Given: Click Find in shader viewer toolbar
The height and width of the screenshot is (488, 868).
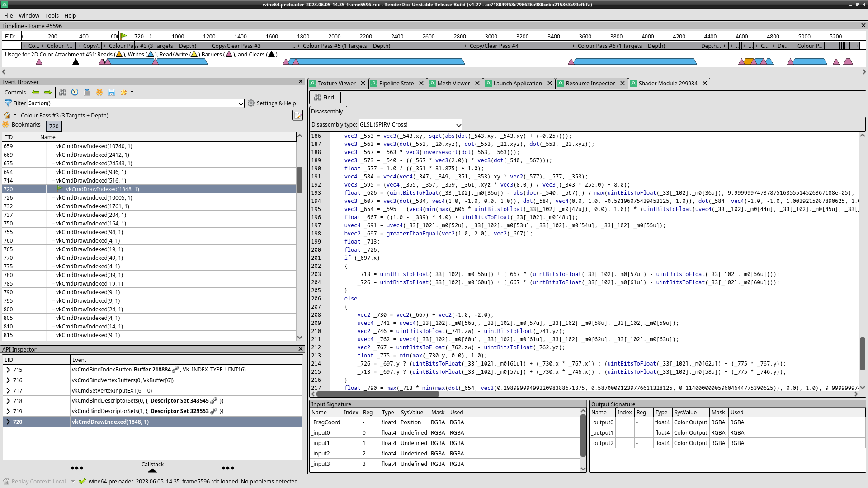Looking at the screenshot, I should [324, 97].
